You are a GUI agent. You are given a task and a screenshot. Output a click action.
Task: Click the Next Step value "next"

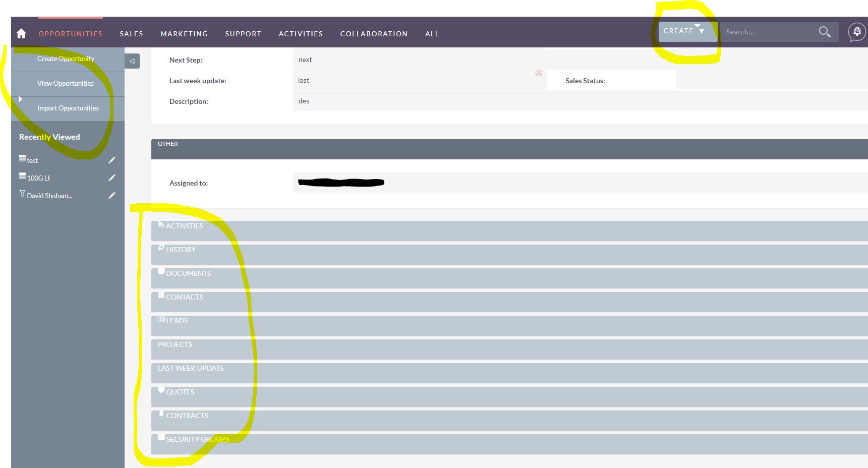305,60
